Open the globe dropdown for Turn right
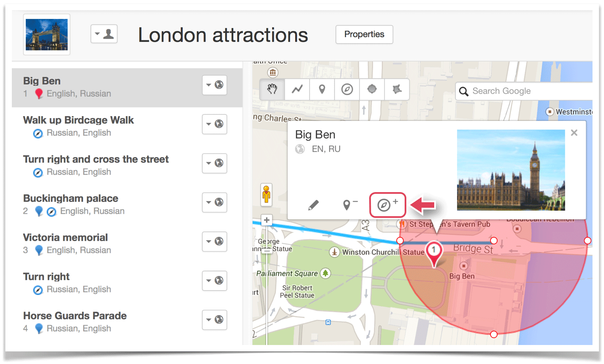 pos(215,280)
